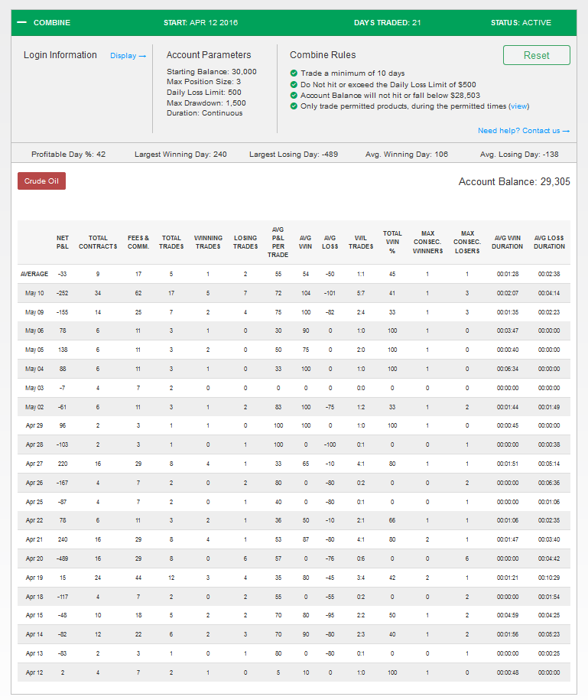The image size is (588, 700).
Task: Click the TOTAL TRADES column header
Action: coord(171,243)
